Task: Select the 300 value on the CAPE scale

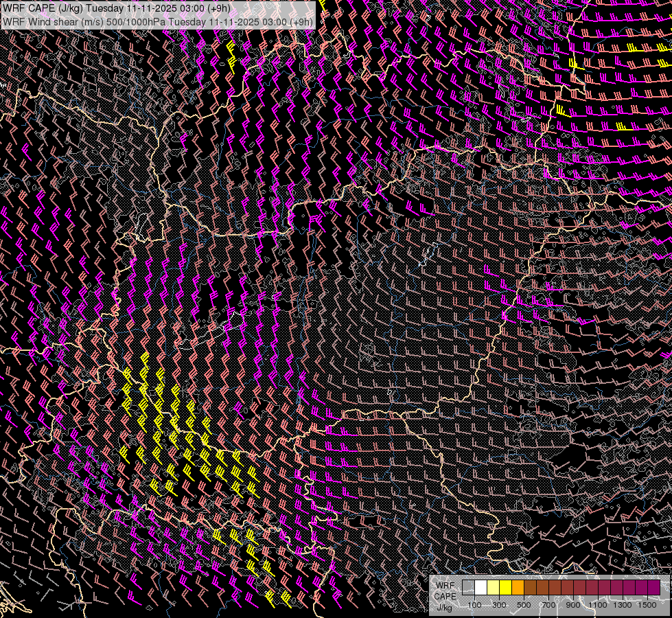Action: point(499,605)
